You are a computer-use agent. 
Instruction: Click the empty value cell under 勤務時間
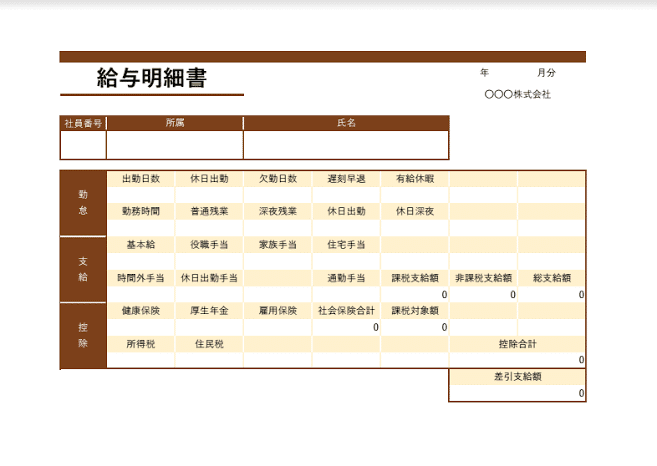pos(141,228)
